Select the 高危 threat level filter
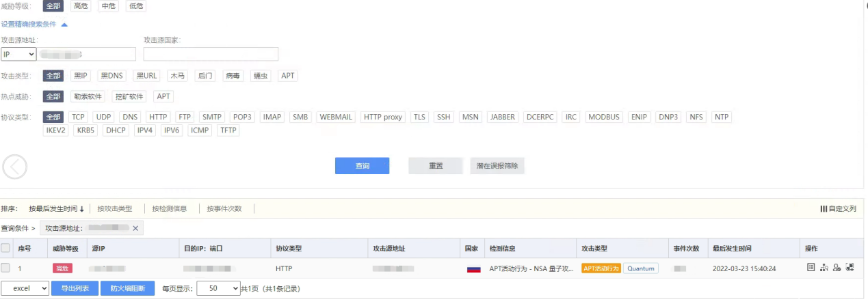The image size is (868, 306). tap(81, 5)
